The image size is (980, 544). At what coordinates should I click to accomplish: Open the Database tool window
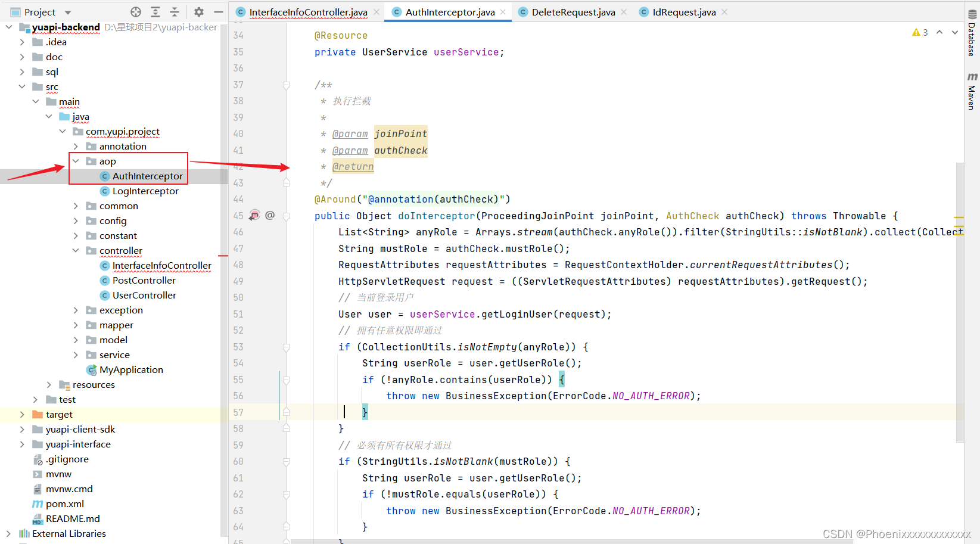(x=972, y=33)
